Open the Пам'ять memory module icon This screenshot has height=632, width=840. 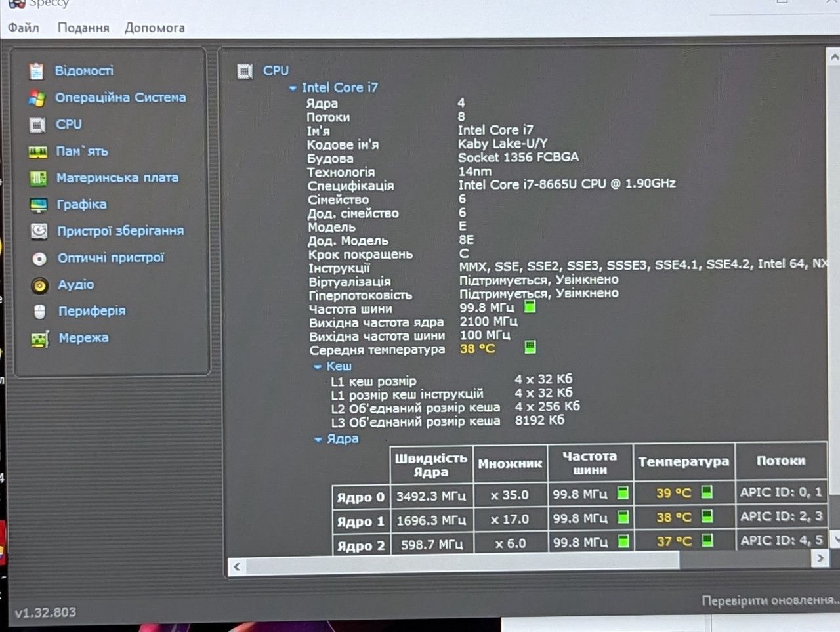37,152
